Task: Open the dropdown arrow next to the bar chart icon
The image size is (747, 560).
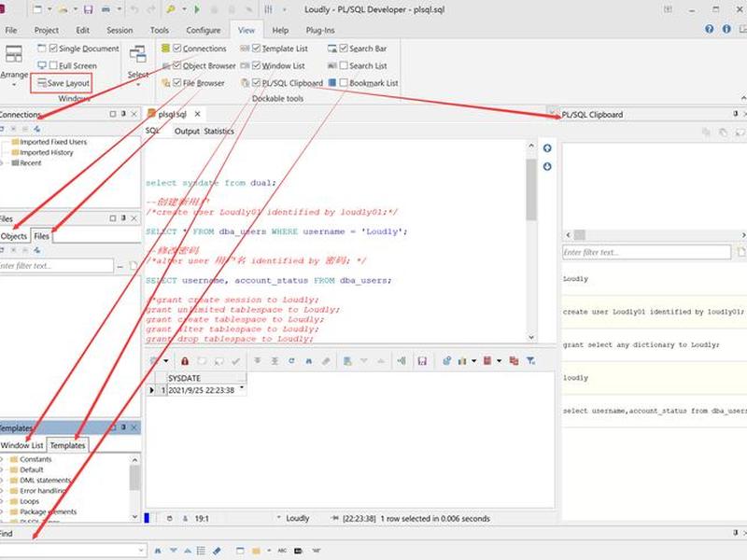Action: tap(473, 361)
